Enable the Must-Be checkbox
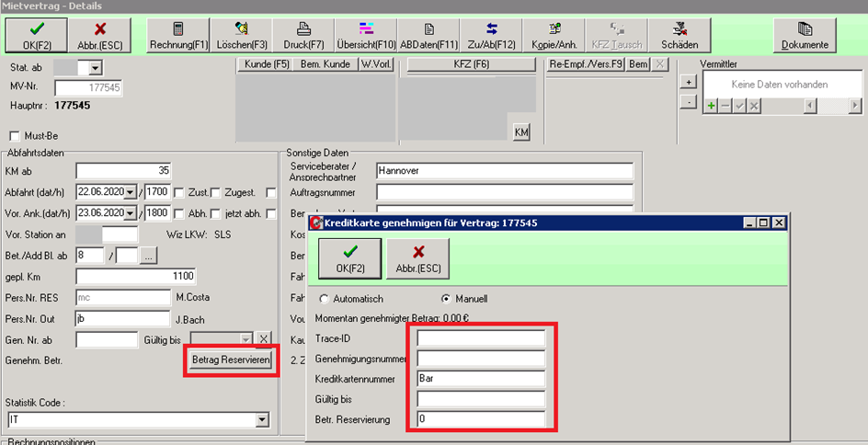This screenshot has width=868, height=445. (x=14, y=136)
